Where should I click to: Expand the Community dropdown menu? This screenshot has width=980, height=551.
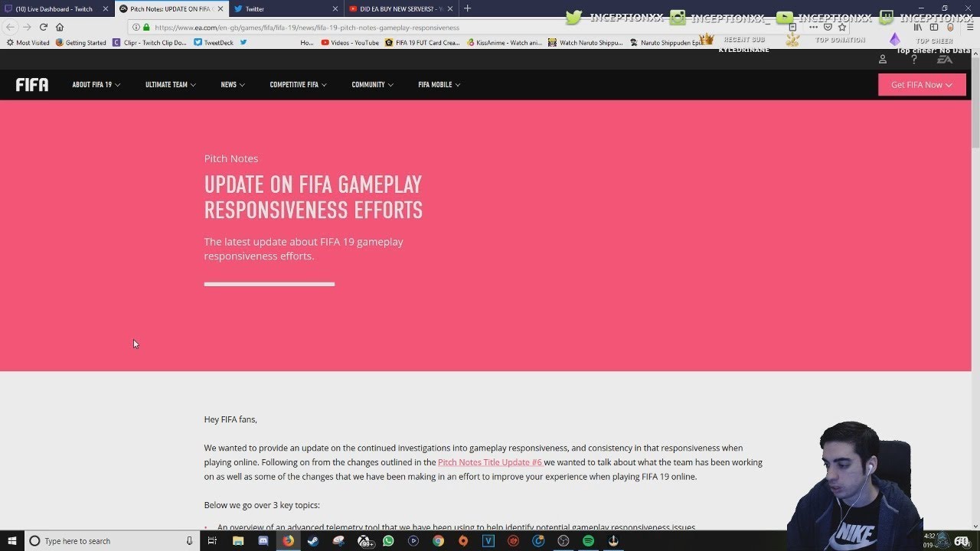pos(373,85)
